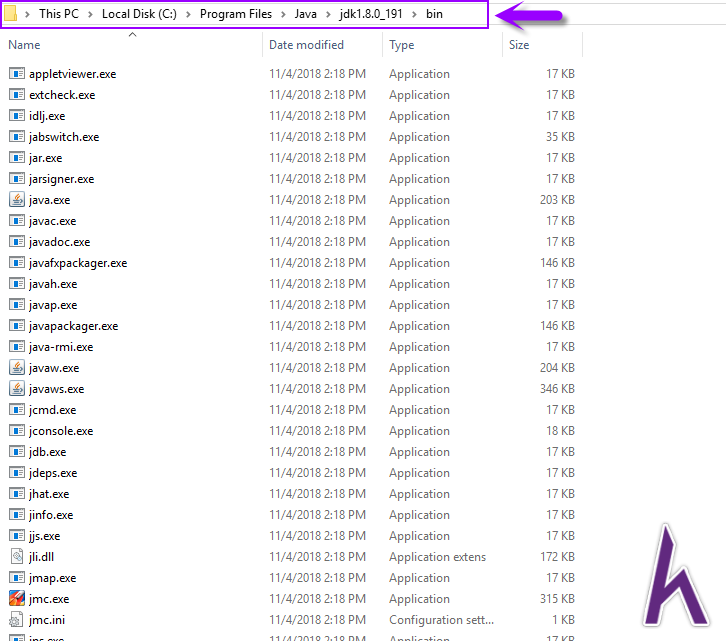This screenshot has width=726, height=641.
Task: Click the 203 KB size of java.exe
Action: coord(557,200)
